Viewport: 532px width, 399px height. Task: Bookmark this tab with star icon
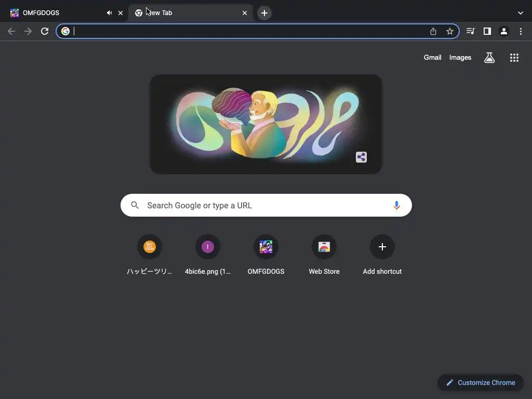450,31
